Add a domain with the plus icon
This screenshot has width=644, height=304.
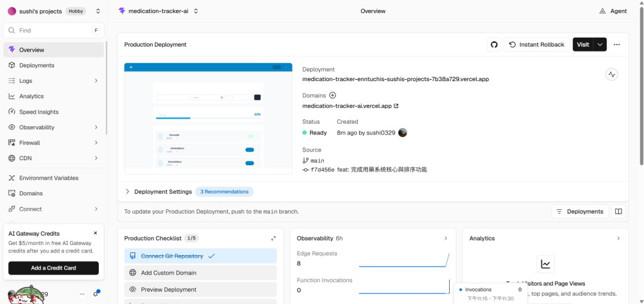click(x=333, y=95)
